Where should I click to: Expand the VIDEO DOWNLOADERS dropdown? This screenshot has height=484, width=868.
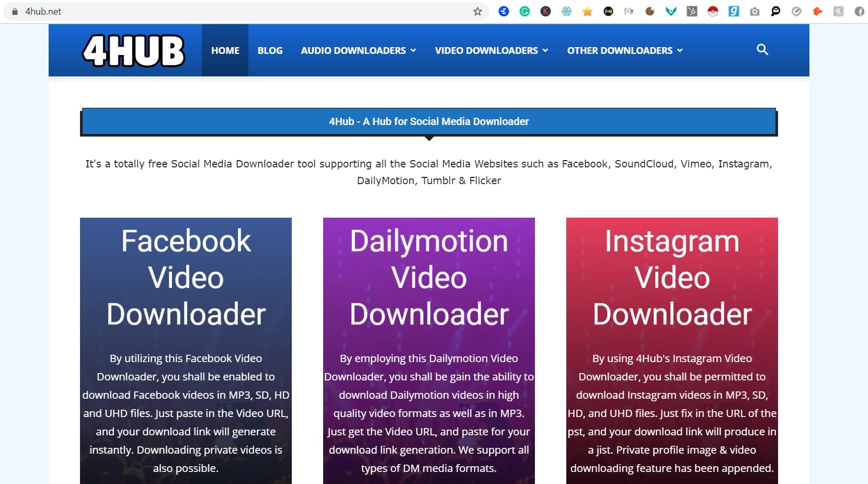point(492,50)
